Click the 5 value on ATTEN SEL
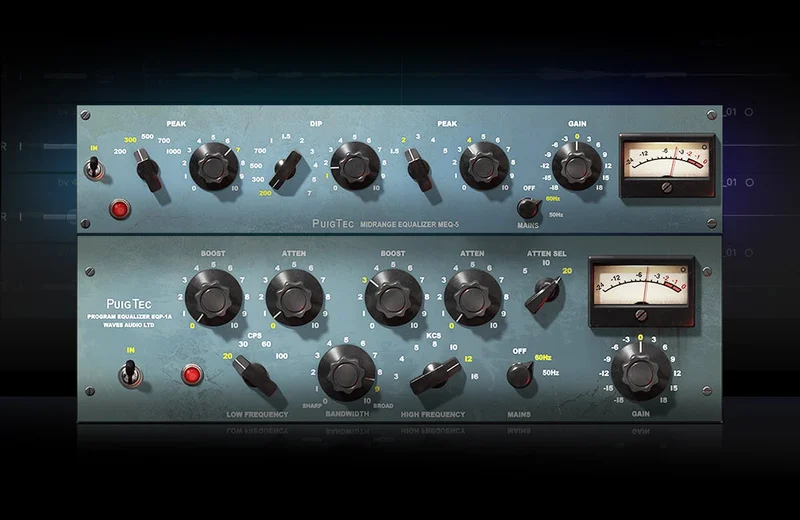The image size is (800, 520). [x=525, y=271]
